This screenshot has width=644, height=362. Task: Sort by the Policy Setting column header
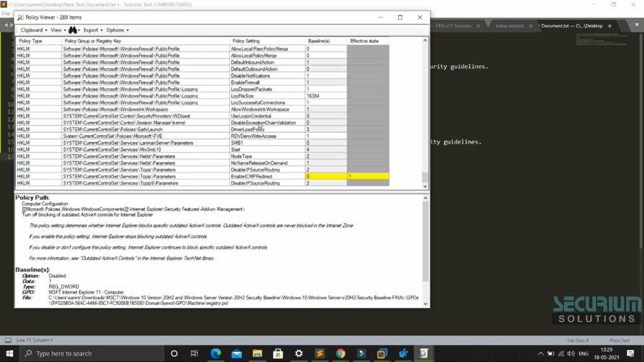tap(267, 41)
